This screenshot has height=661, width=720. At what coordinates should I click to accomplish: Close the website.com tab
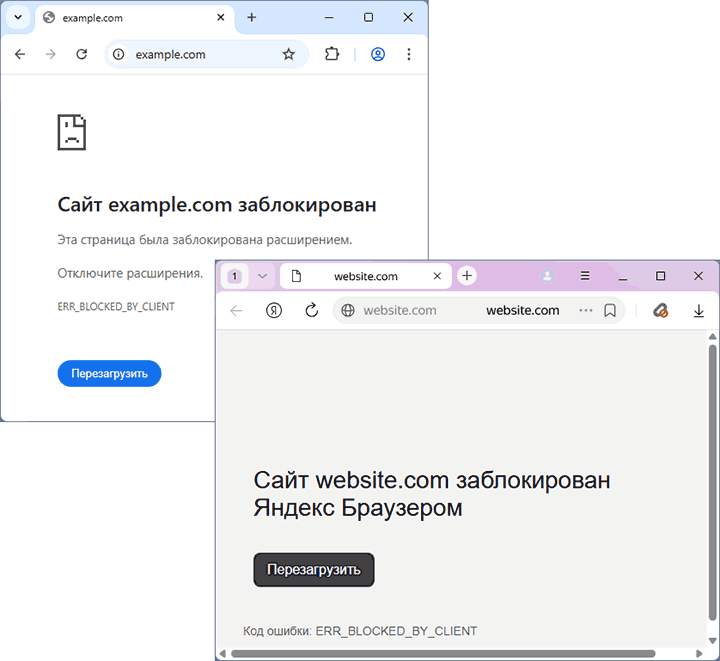tap(437, 276)
